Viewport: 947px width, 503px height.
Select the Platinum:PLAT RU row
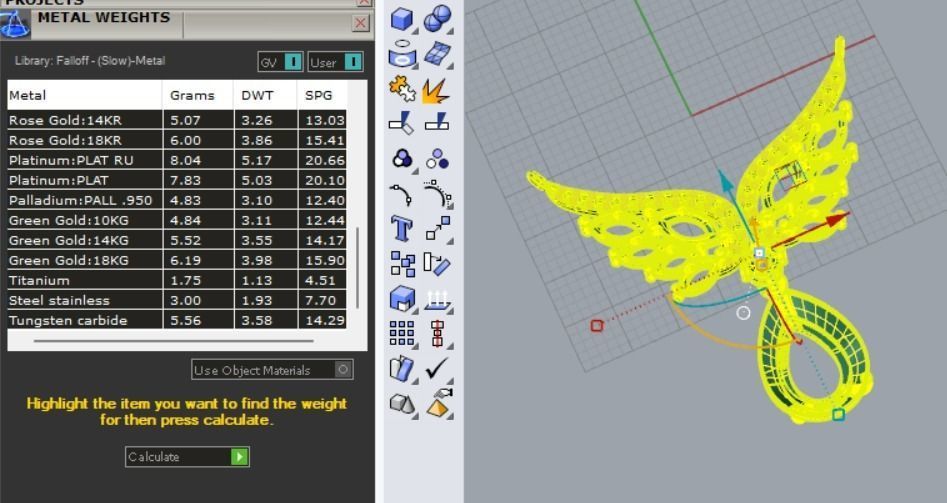(177, 160)
